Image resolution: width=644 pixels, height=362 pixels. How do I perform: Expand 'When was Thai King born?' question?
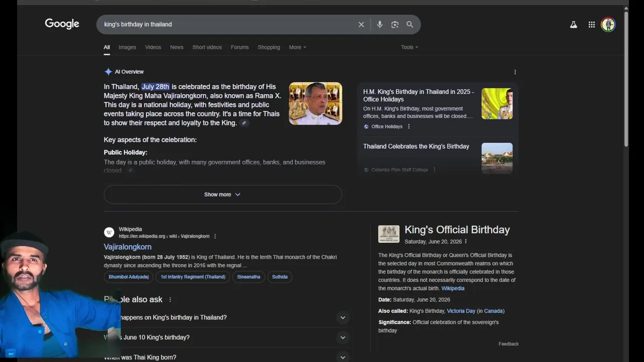(x=227, y=357)
